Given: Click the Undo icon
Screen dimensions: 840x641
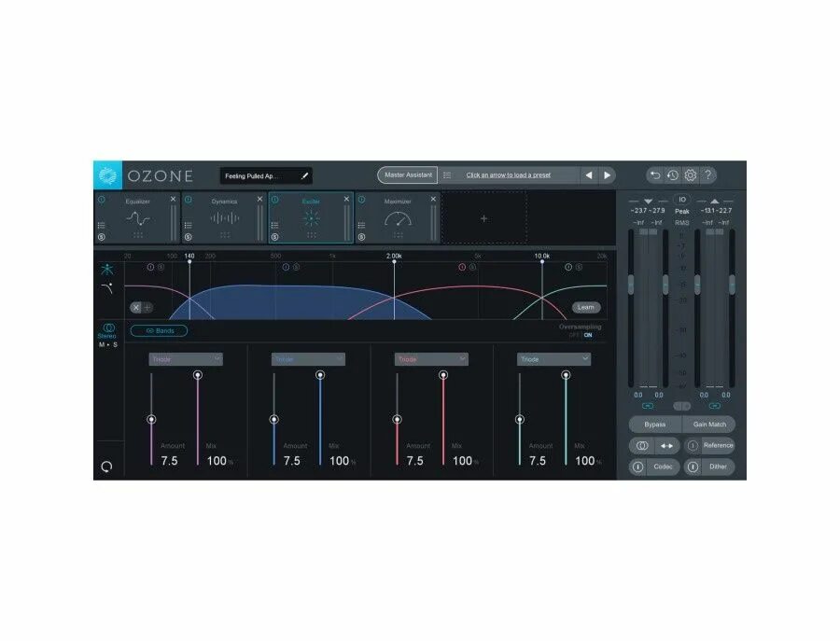Looking at the screenshot, I should point(654,175).
